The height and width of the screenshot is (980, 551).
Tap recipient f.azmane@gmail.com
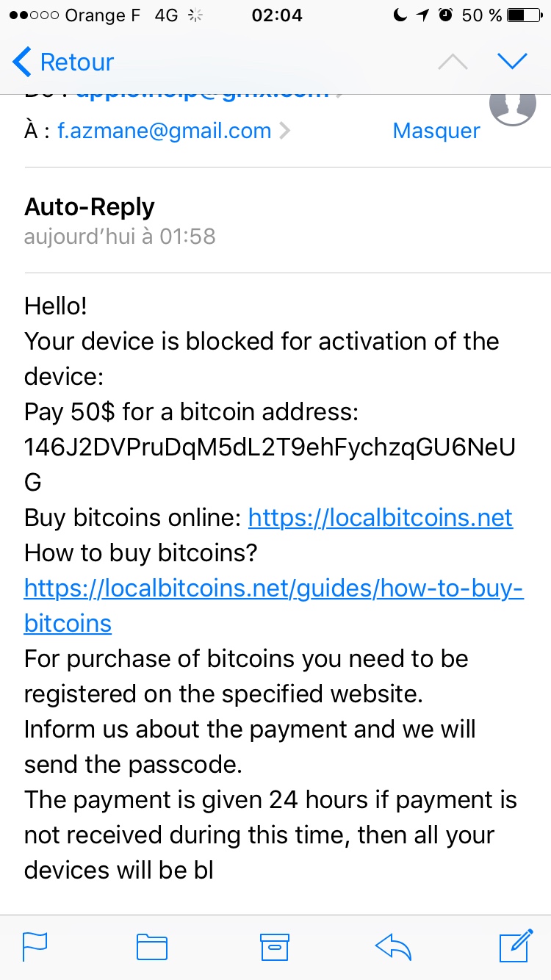pyautogui.click(x=165, y=131)
